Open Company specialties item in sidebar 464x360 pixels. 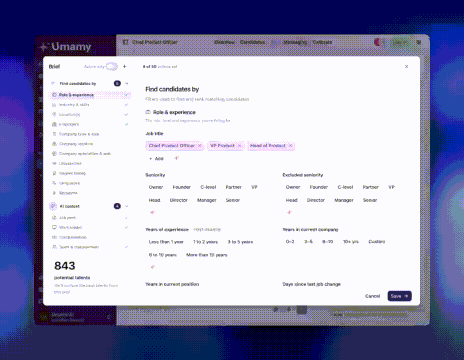tap(89, 154)
